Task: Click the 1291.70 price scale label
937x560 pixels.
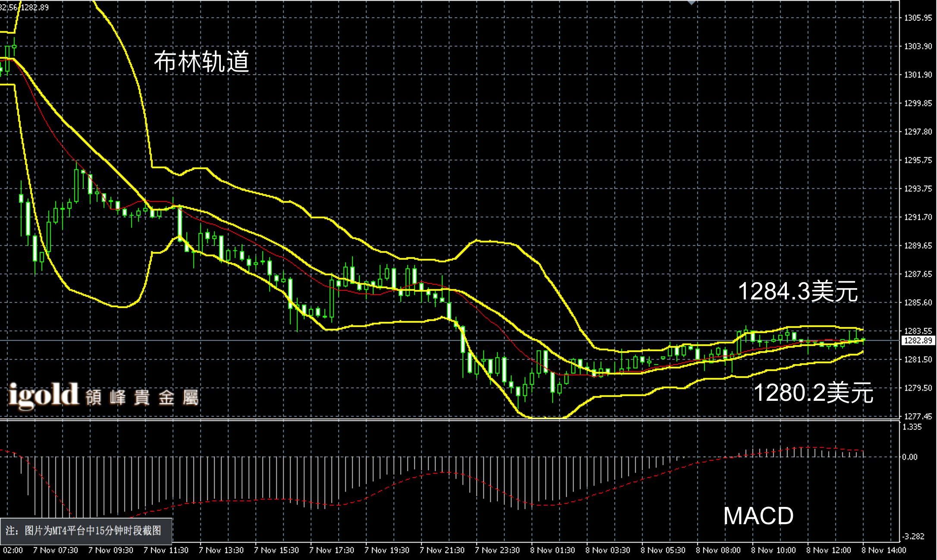Action: click(x=918, y=217)
